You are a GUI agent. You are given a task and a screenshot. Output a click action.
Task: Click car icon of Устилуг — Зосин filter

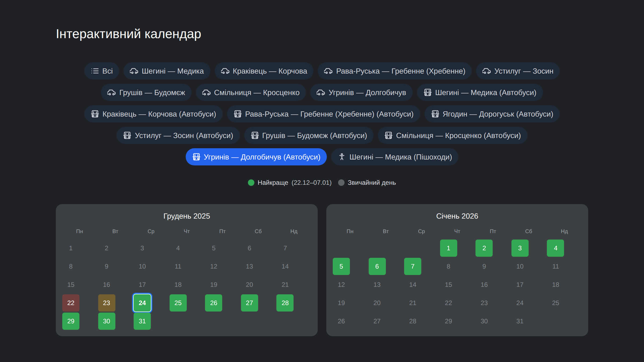tap(486, 71)
